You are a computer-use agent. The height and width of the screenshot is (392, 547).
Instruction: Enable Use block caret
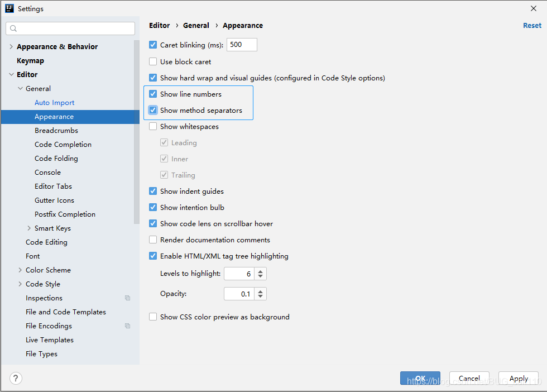click(152, 61)
